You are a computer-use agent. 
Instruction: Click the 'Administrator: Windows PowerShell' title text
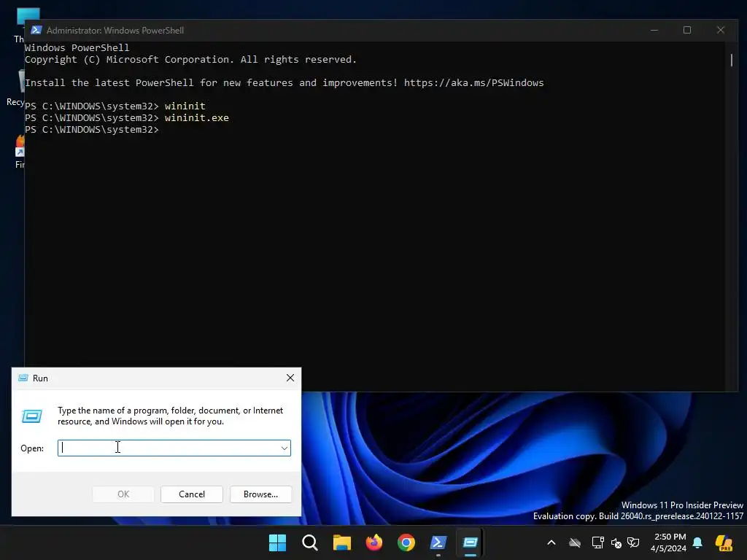click(x=115, y=30)
